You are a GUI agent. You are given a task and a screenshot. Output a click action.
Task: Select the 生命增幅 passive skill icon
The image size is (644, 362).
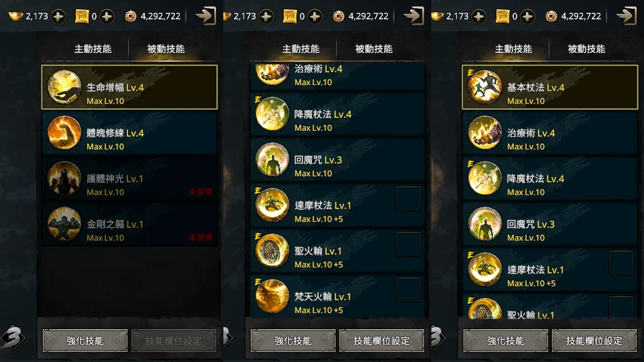click(64, 87)
